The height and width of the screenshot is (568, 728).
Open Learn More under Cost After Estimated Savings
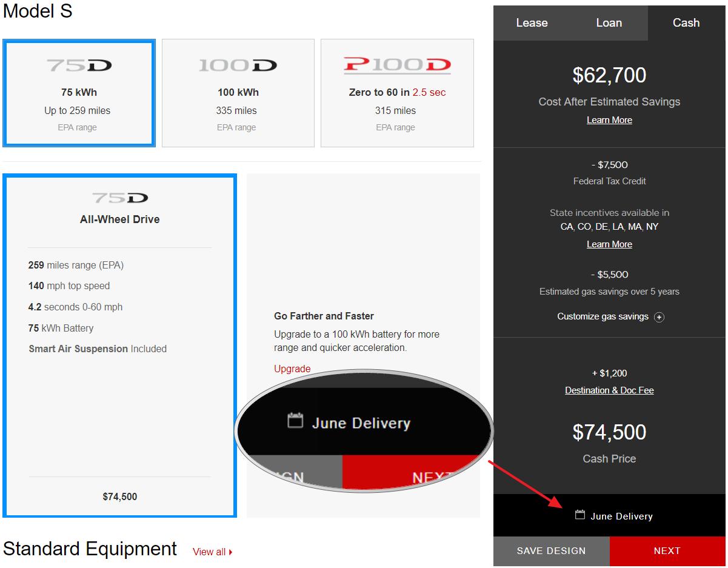(x=609, y=120)
